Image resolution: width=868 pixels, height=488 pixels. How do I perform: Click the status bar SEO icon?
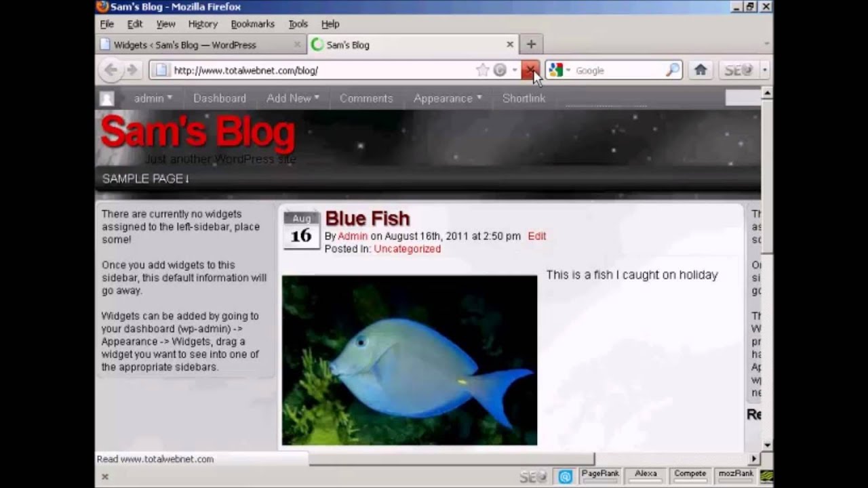pos(533,477)
